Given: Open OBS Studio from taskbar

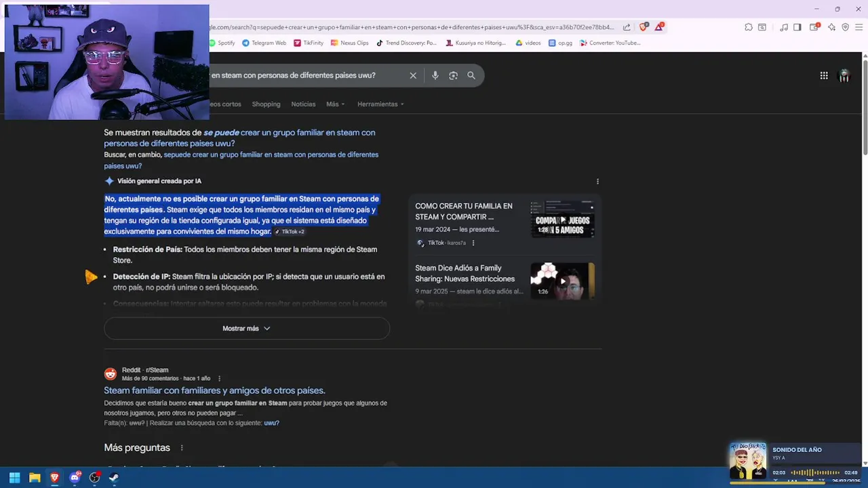Looking at the screenshot, I should point(95,477).
